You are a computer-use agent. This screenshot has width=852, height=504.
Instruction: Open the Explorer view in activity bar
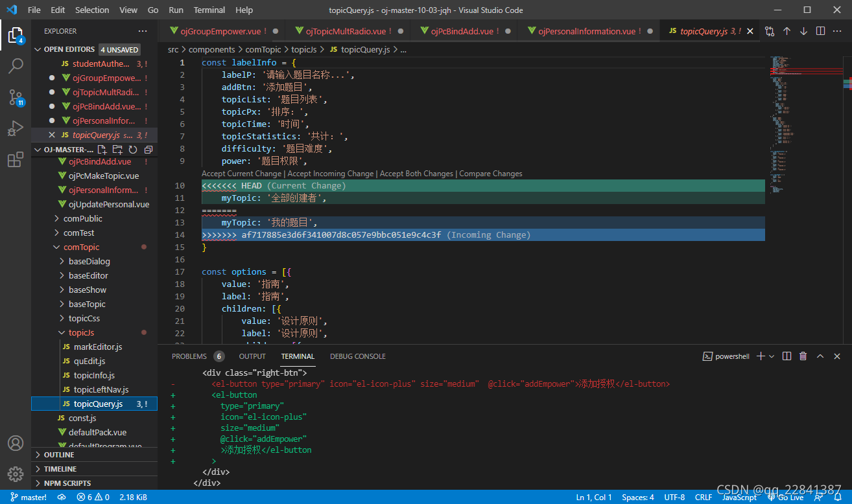click(16, 35)
